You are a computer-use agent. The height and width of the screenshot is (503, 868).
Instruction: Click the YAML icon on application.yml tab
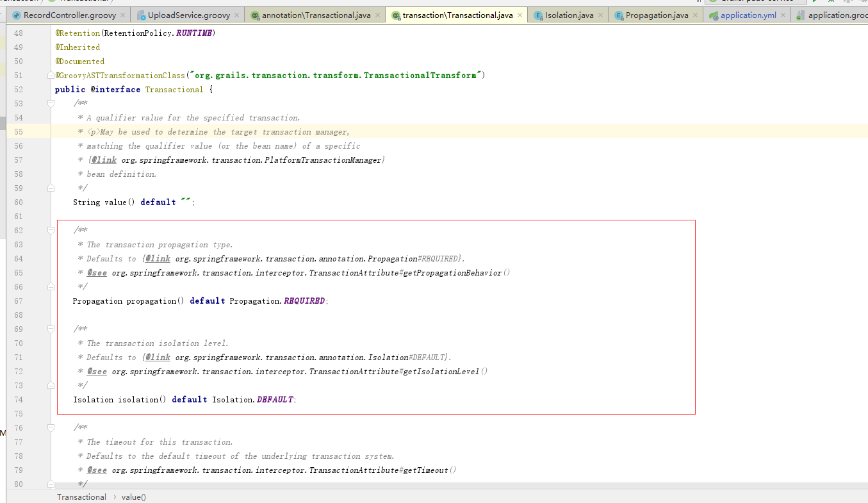tap(712, 15)
